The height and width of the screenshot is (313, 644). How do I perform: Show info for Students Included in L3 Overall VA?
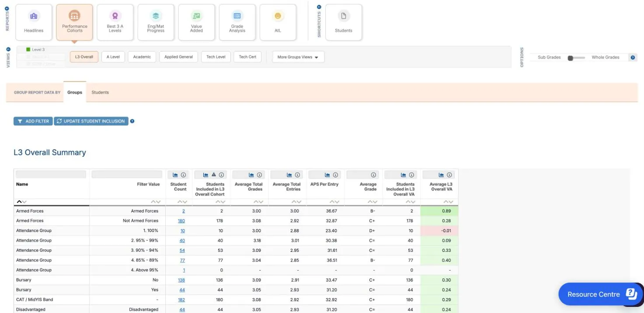(x=412, y=175)
